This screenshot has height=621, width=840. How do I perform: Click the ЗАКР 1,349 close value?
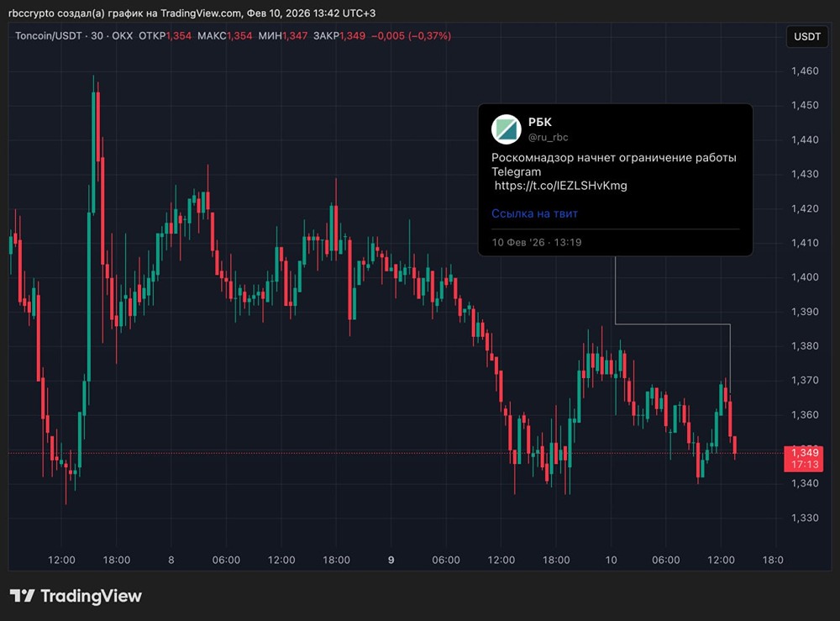339,36
